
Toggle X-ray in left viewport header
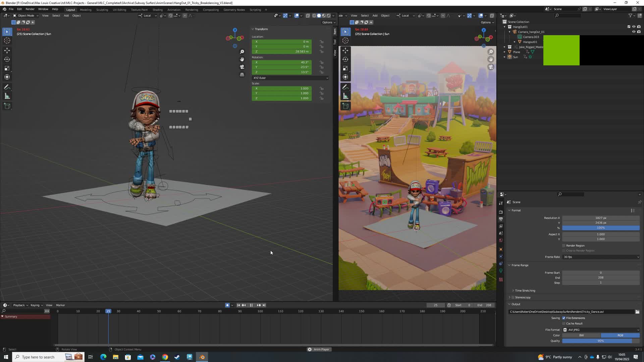[x=308, y=15]
